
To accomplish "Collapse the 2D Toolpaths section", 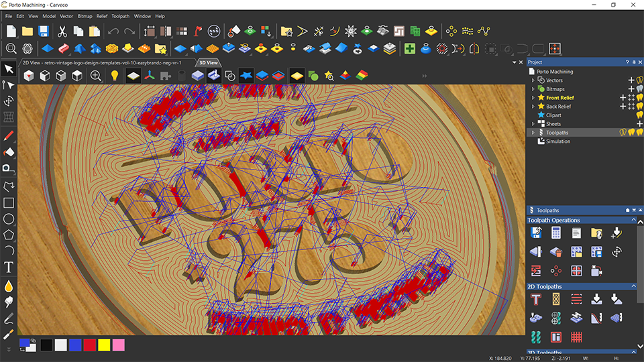I will click(x=634, y=286).
